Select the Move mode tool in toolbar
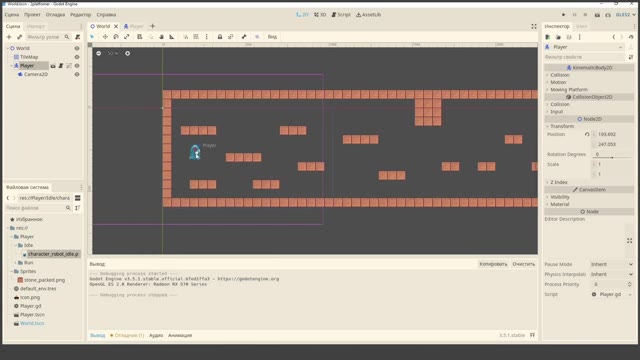640x360 pixels. tap(105, 37)
